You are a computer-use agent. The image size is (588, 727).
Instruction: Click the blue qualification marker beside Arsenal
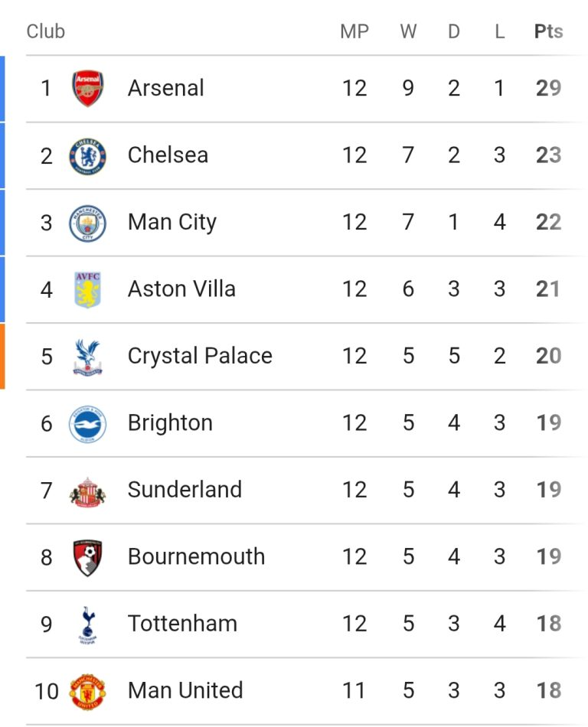(2, 89)
